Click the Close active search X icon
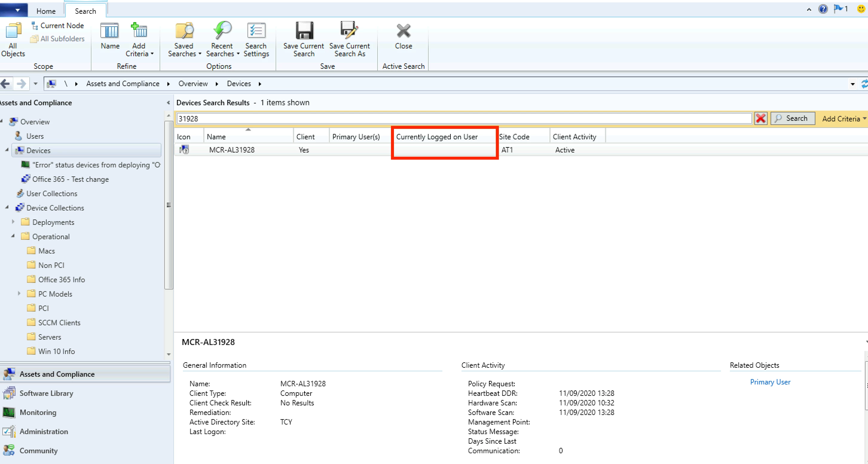Image resolution: width=868 pixels, height=464 pixels. coord(403,31)
